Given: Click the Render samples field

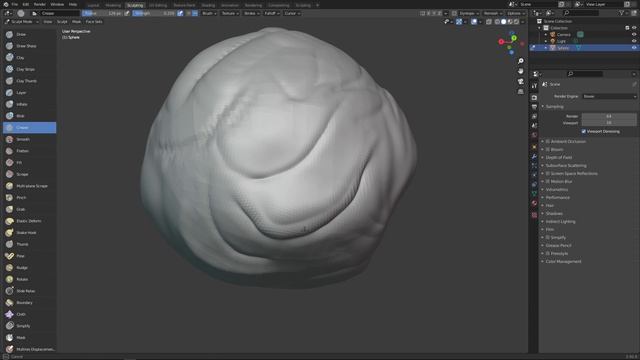Looking at the screenshot, I should tap(609, 116).
